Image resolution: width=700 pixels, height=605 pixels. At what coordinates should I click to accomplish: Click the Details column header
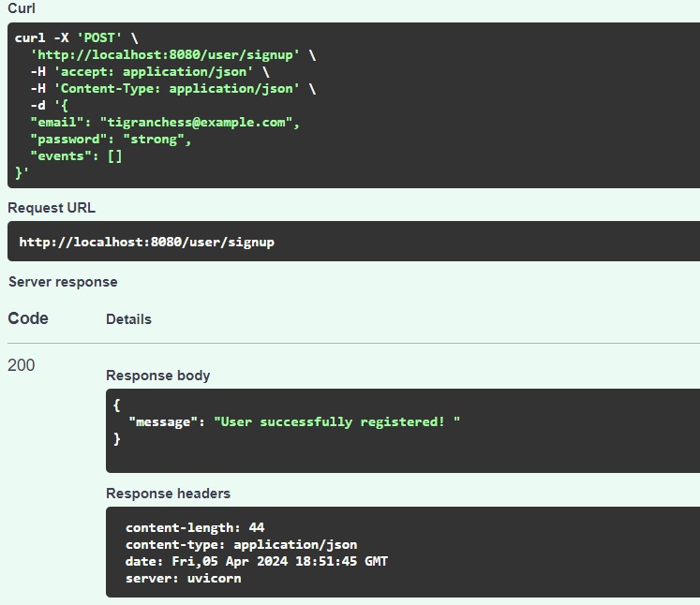[x=128, y=319]
